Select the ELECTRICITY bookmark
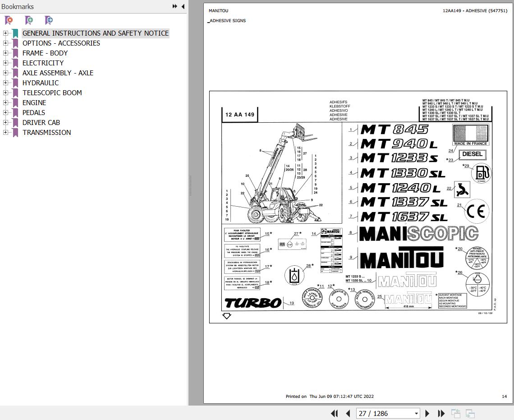 tap(43, 63)
